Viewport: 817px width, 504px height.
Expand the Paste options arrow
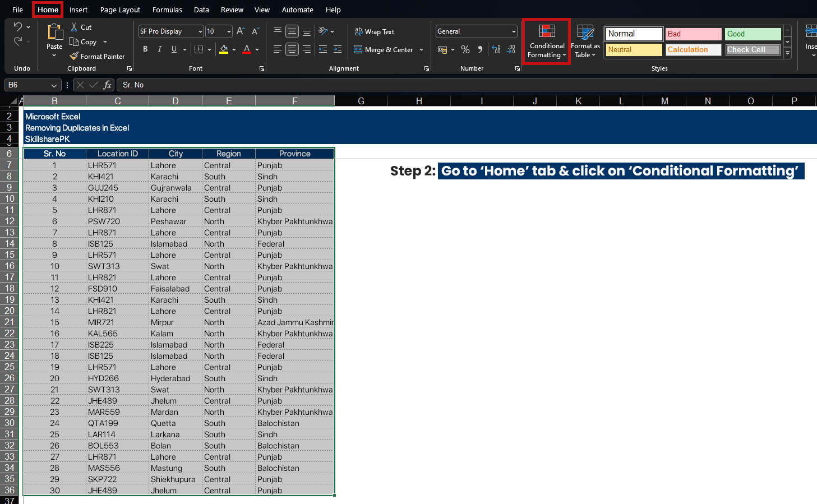(54, 56)
